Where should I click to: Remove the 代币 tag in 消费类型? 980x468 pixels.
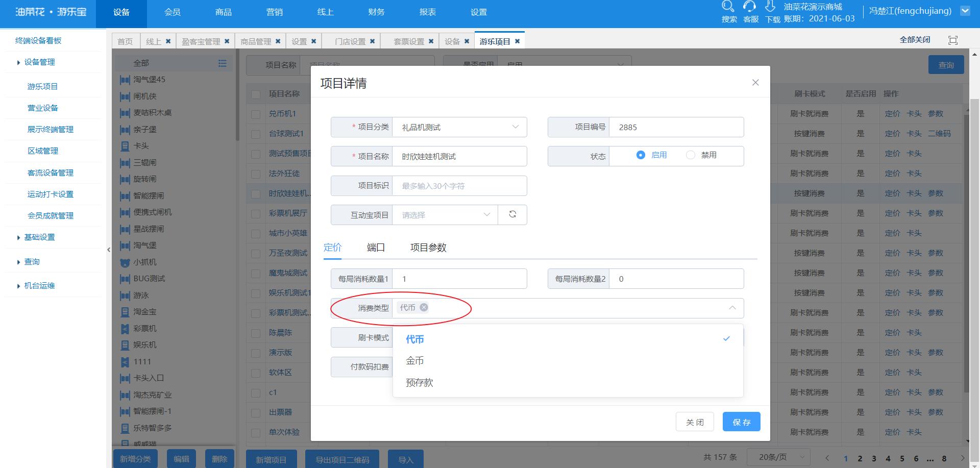pyautogui.click(x=424, y=307)
